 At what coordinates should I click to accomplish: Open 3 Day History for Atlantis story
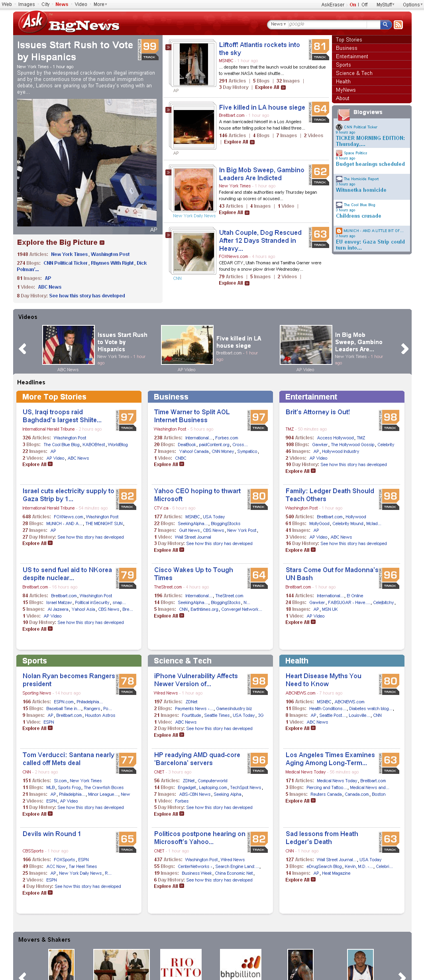click(x=234, y=87)
